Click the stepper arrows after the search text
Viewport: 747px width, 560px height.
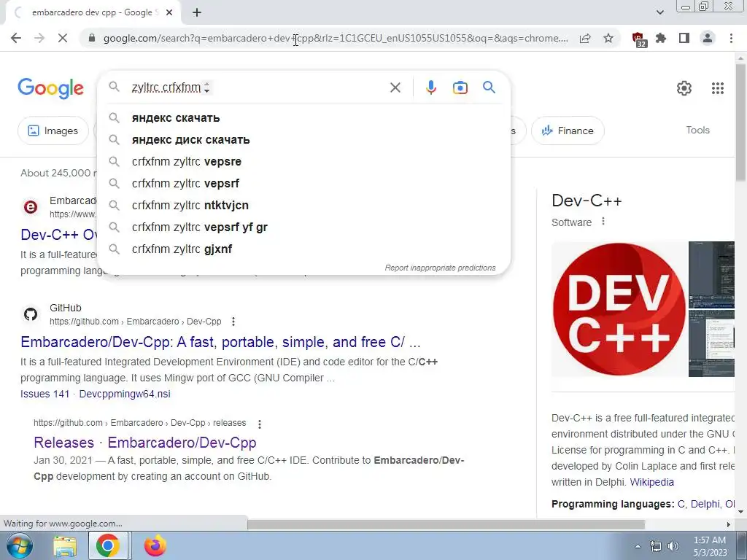[x=206, y=87]
